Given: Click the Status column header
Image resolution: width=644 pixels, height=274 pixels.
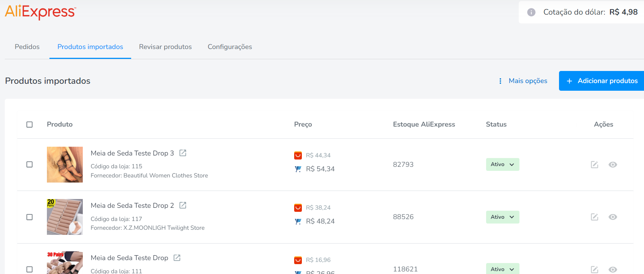Looking at the screenshot, I should (x=496, y=124).
